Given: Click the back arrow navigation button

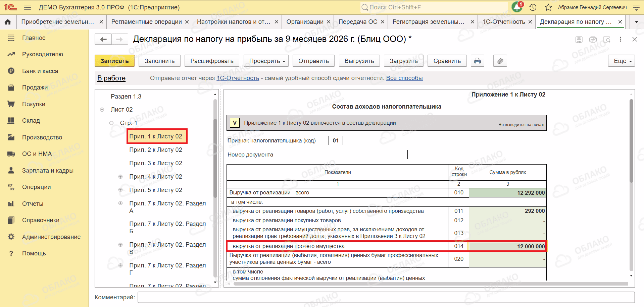Looking at the screenshot, I should [x=103, y=39].
